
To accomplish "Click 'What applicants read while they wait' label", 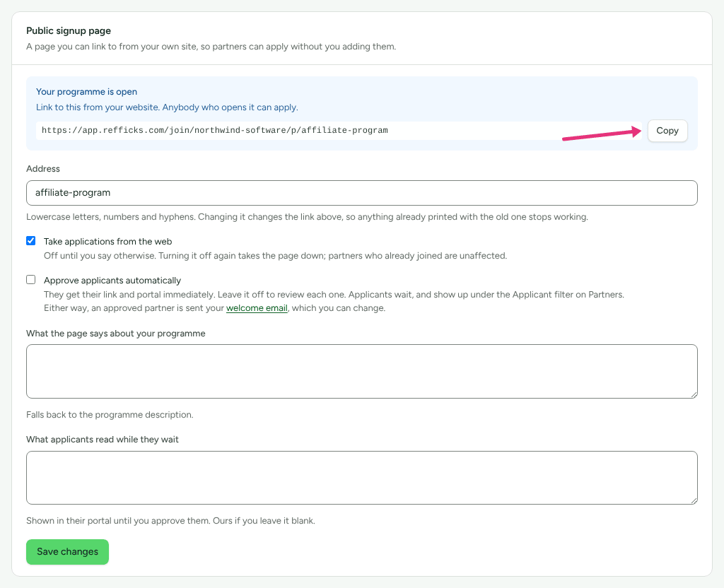I will pos(103,440).
